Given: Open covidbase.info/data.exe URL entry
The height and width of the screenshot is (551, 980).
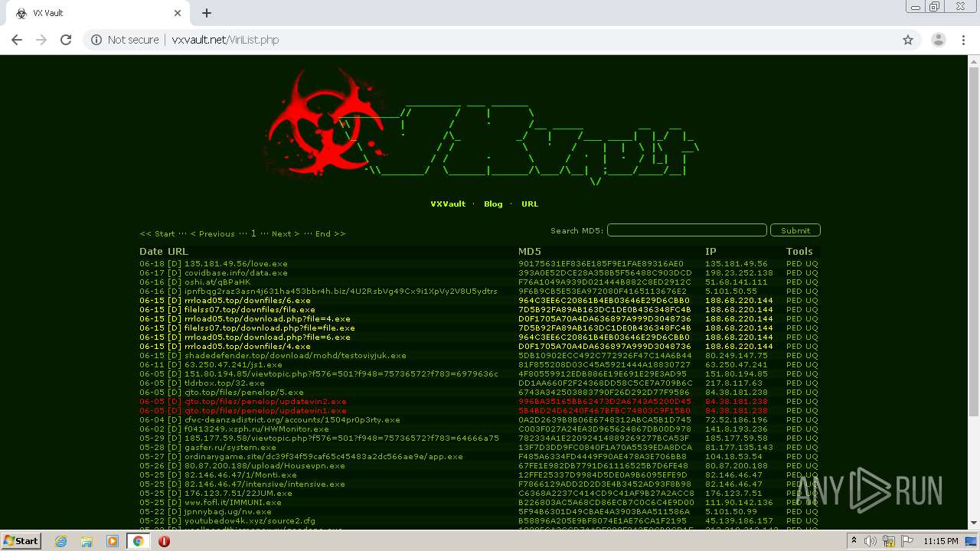Looking at the screenshot, I should [x=236, y=272].
